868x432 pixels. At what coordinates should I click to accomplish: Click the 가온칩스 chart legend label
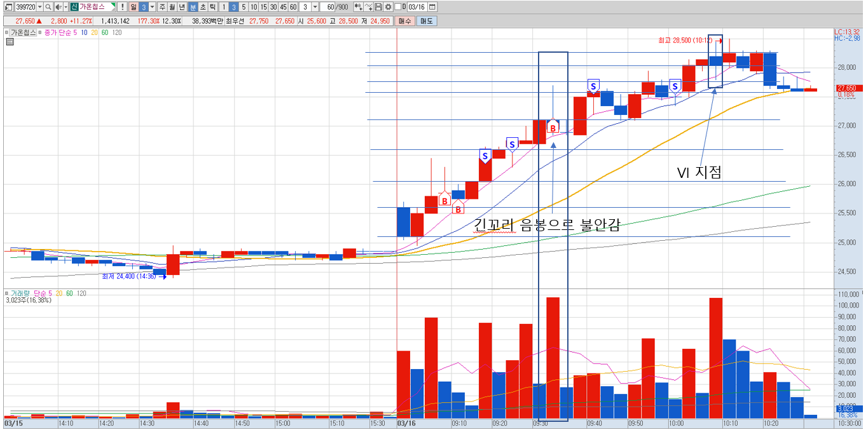[24, 32]
